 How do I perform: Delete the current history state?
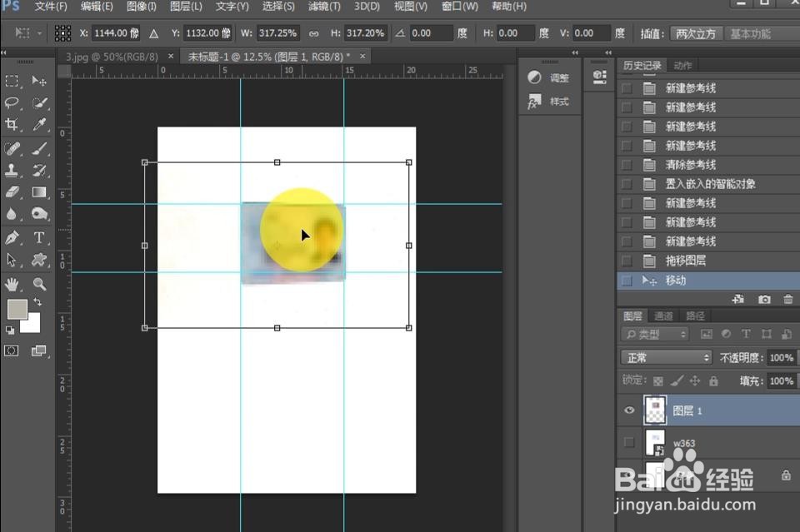point(788,300)
